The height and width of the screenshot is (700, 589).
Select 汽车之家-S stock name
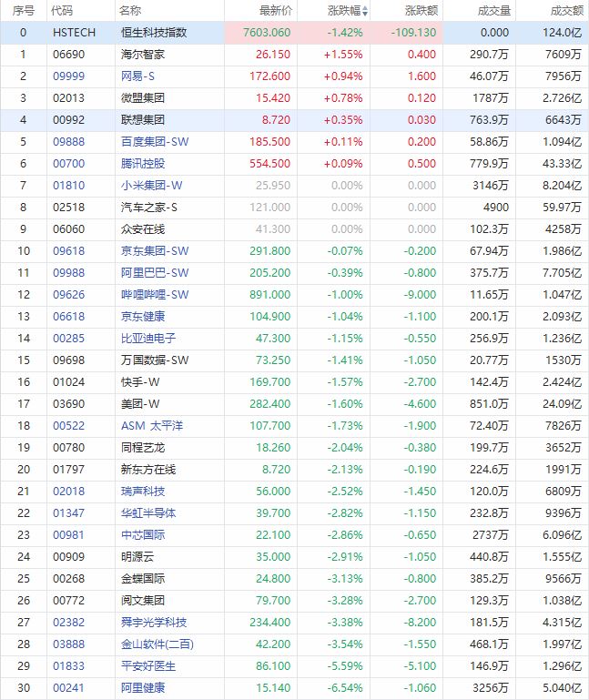click(148, 208)
